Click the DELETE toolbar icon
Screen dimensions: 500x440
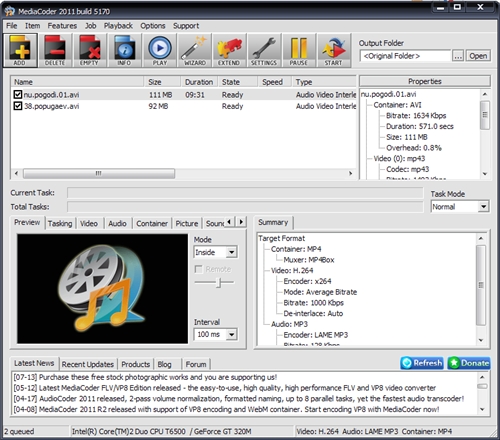pyautogui.click(x=55, y=50)
